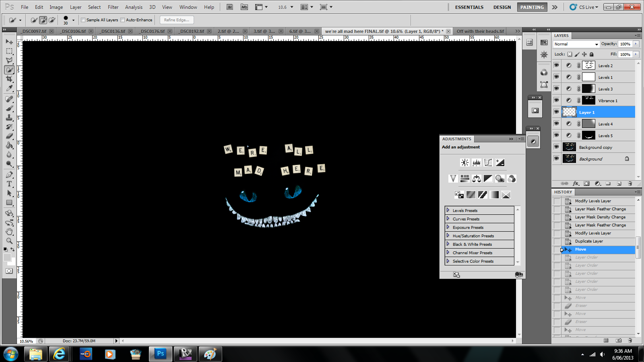644x362 pixels.
Task: Expand Selective Color Presets list
Action: coord(448,261)
